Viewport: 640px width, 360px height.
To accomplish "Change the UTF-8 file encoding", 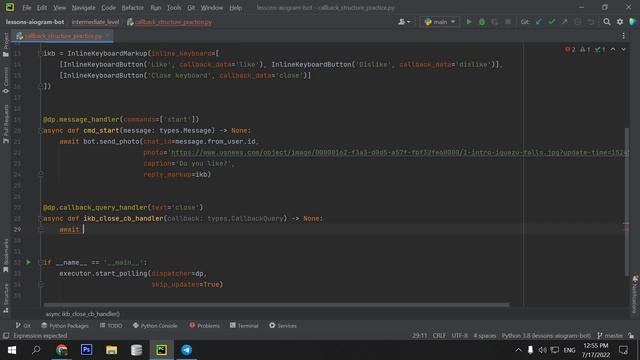I will click(x=460, y=336).
